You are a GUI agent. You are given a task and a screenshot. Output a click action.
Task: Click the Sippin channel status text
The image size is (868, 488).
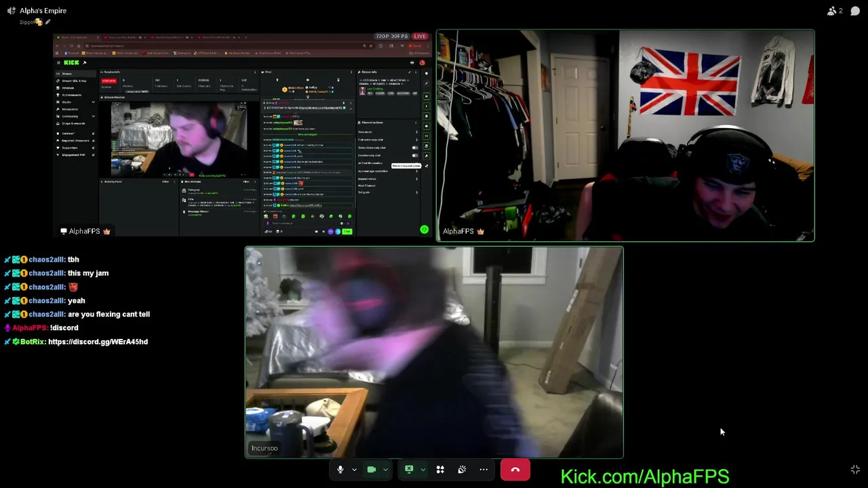(31, 22)
